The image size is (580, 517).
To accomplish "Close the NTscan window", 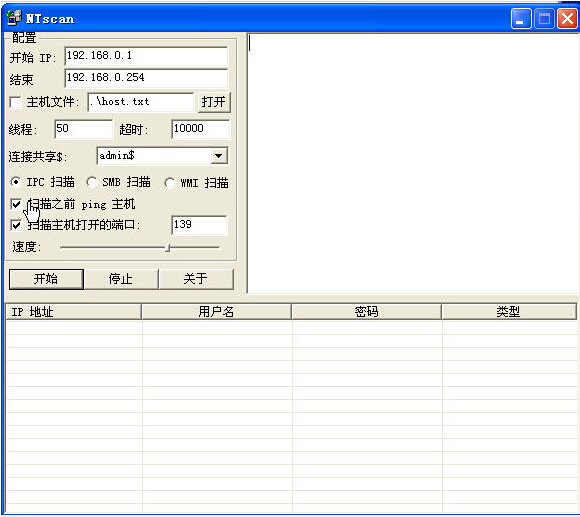I will pos(567,18).
